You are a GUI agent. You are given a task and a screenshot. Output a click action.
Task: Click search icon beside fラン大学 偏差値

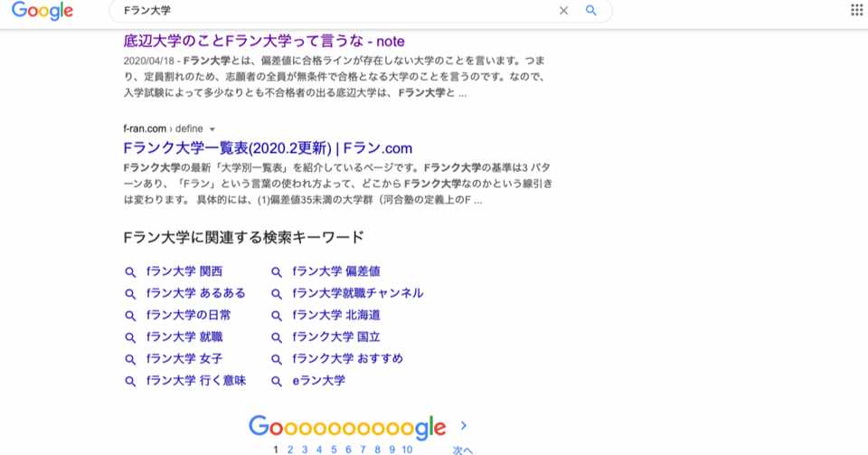coord(277,271)
